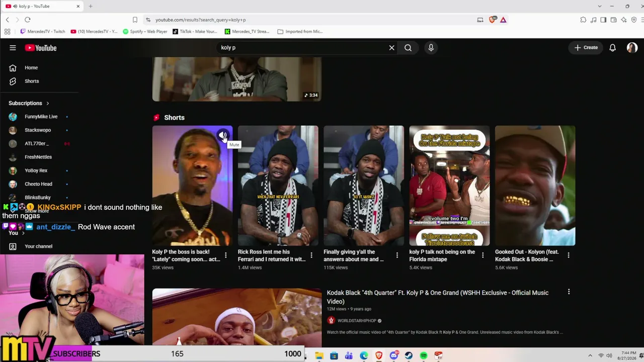Open the Kodak Black '4th Quarter' video title

[438, 297]
